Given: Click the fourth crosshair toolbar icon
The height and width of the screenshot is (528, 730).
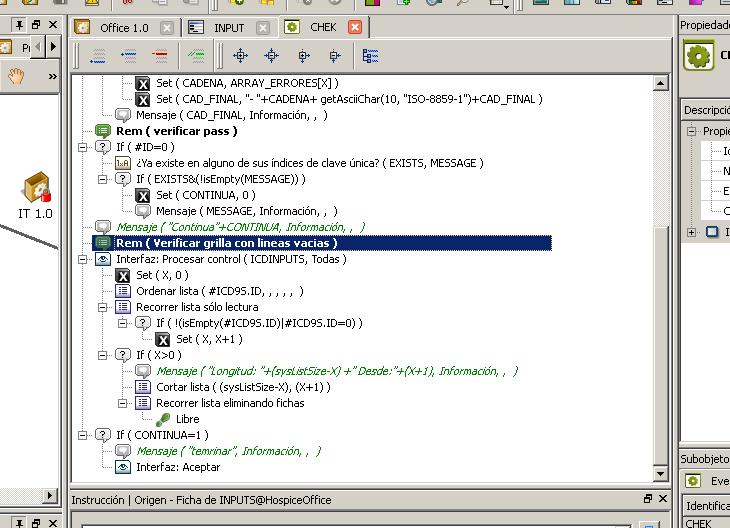Looking at the screenshot, I should point(334,56).
